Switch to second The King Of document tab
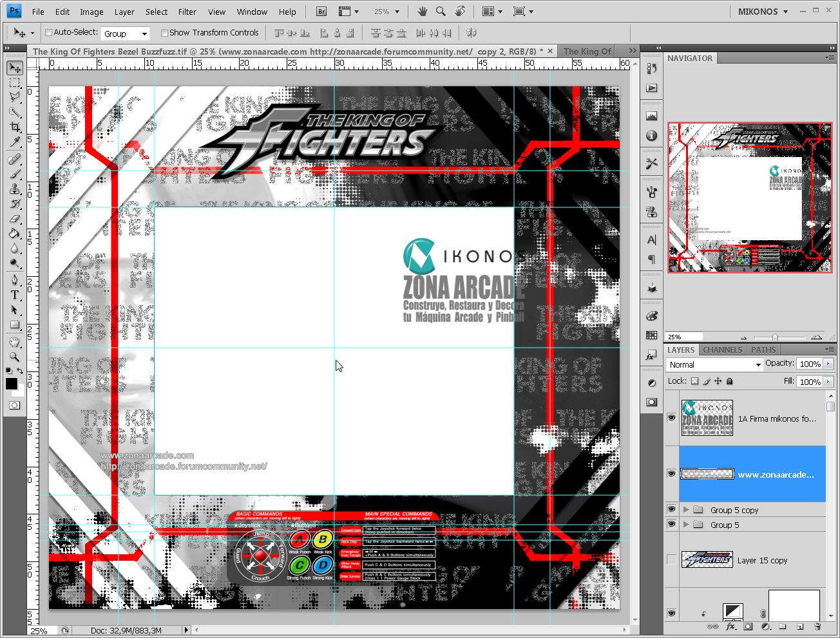Viewport: 840px width, 638px height. (x=587, y=51)
